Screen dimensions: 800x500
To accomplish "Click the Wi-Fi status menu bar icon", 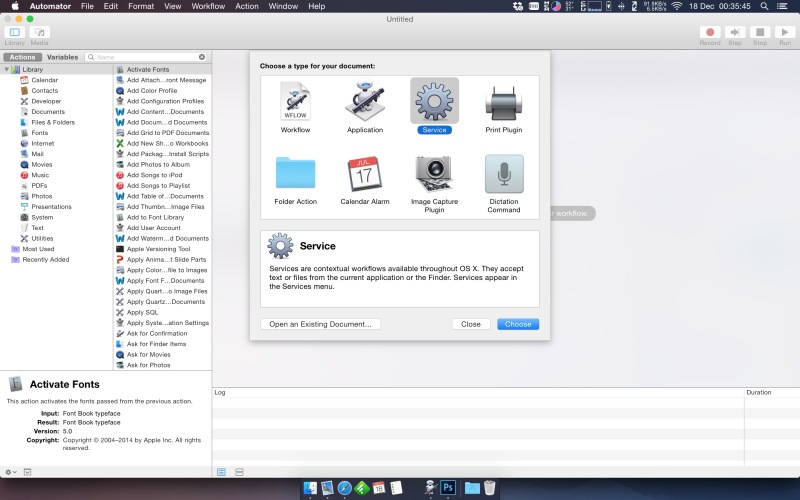I will 677,6.
